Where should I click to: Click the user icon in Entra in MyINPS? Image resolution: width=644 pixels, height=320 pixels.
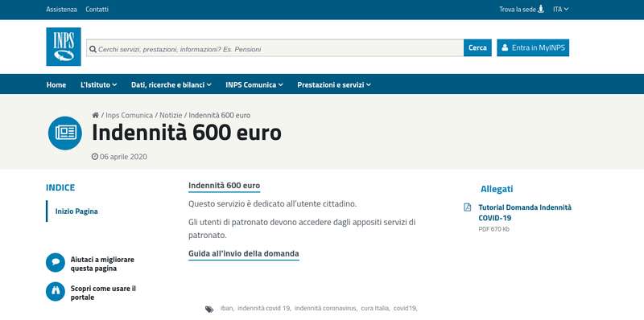tap(505, 47)
